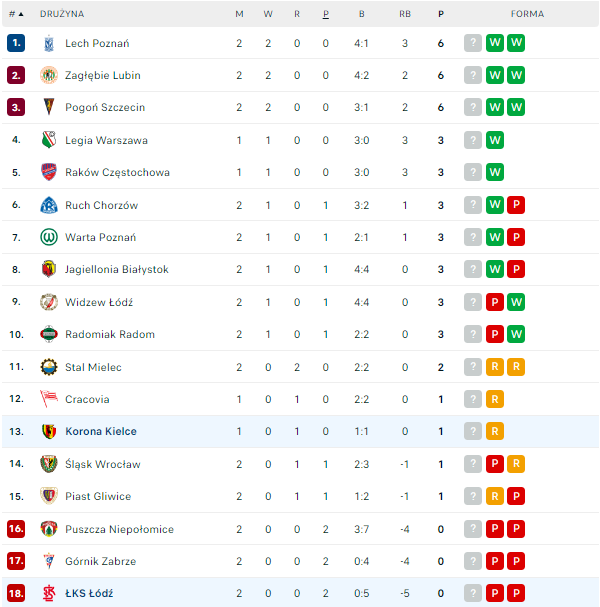Click the Korona Kielce club crest
600x607 pixels.
point(48,431)
